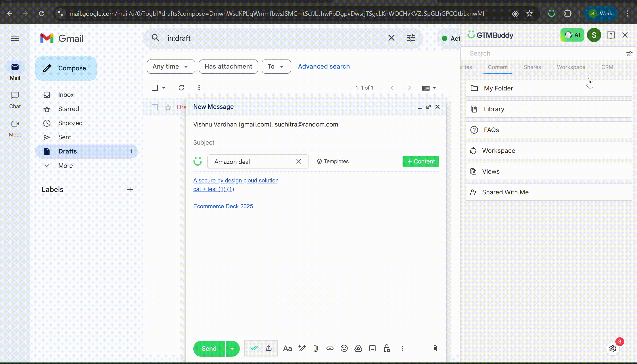
Task: Insert emoji using the smiley icon
Action: click(x=344, y=348)
